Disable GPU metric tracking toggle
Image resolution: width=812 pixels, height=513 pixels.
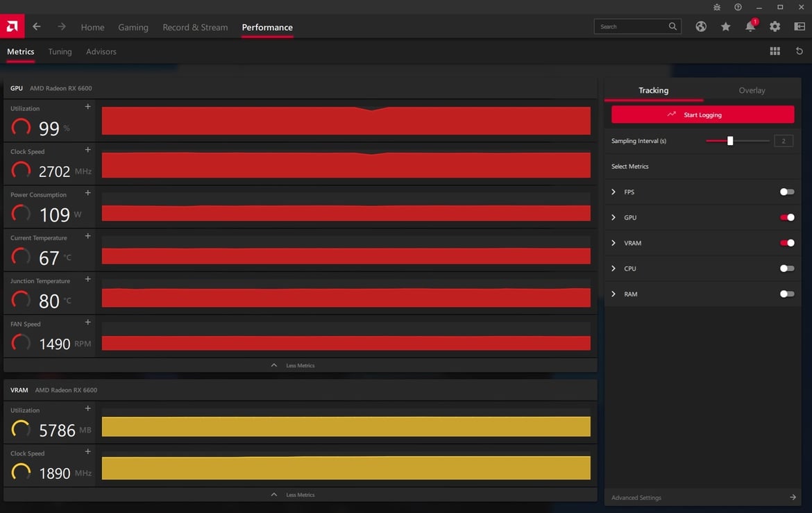[x=786, y=217]
